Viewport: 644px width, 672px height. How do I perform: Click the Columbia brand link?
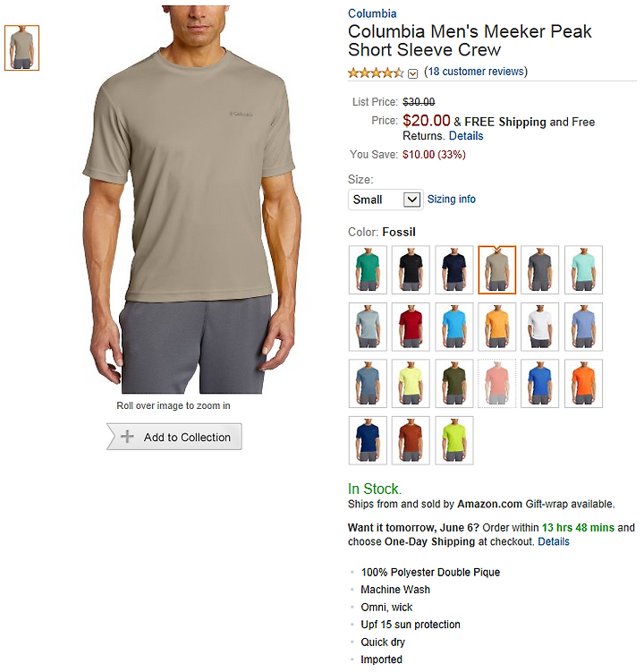point(372,13)
